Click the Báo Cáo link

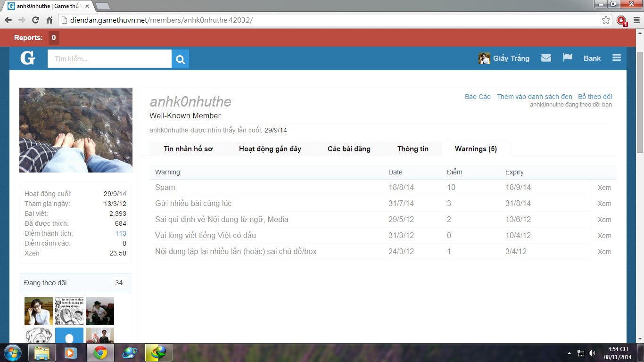(478, 97)
